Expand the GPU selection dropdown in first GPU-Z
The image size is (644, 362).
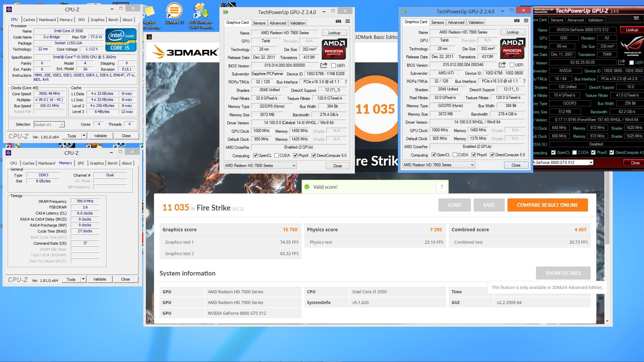pyautogui.click(x=293, y=166)
